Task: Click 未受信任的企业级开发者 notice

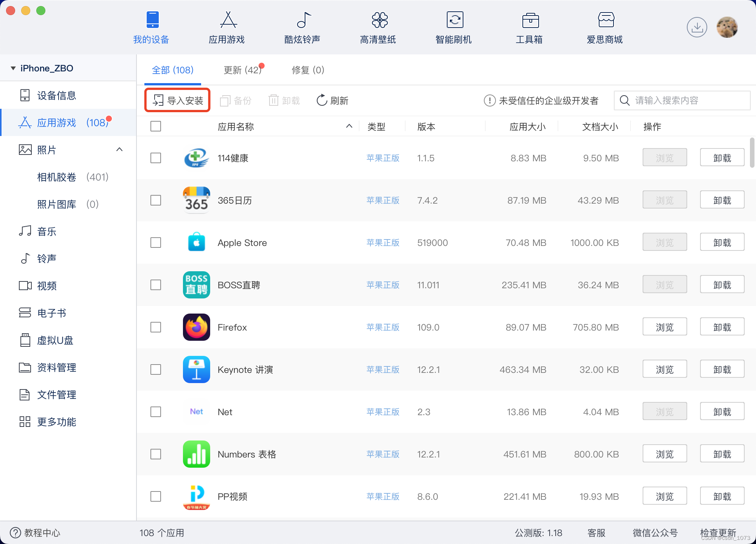Action: [541, 100]
